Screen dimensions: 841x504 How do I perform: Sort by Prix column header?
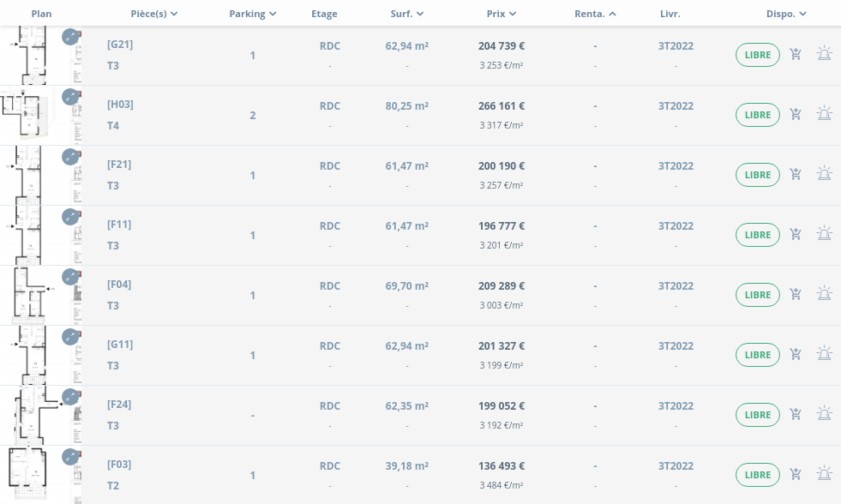point(502,14)
